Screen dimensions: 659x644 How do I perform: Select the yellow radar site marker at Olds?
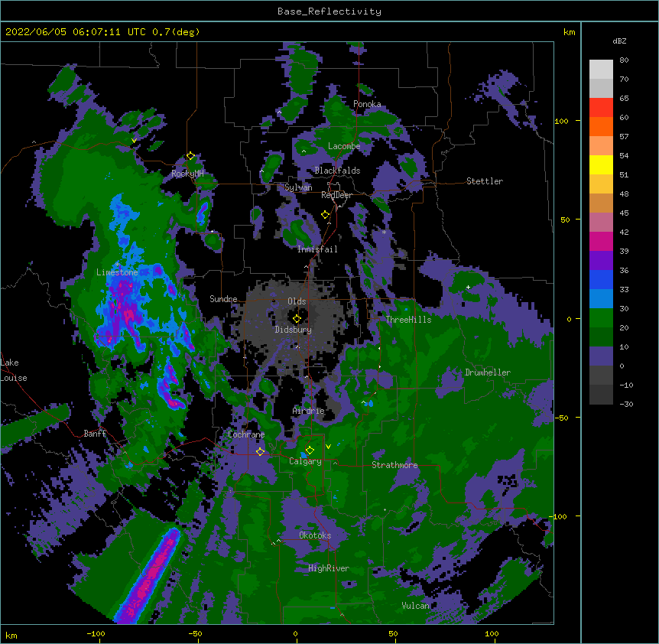click(x=297, y=319)
